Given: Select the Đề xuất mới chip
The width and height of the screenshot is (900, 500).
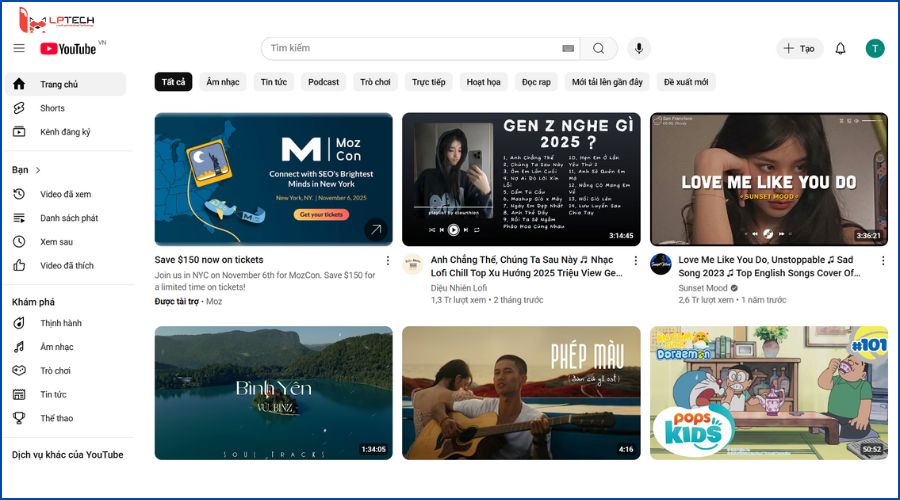Looking at the screenshot, I should 686,82.
